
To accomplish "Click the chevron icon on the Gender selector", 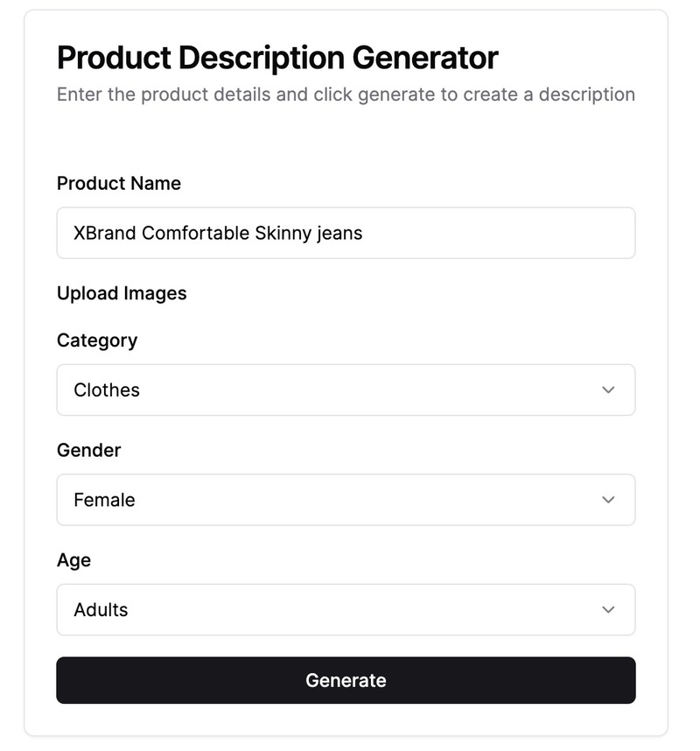I will pyautogui.click(x=610, y=500).
